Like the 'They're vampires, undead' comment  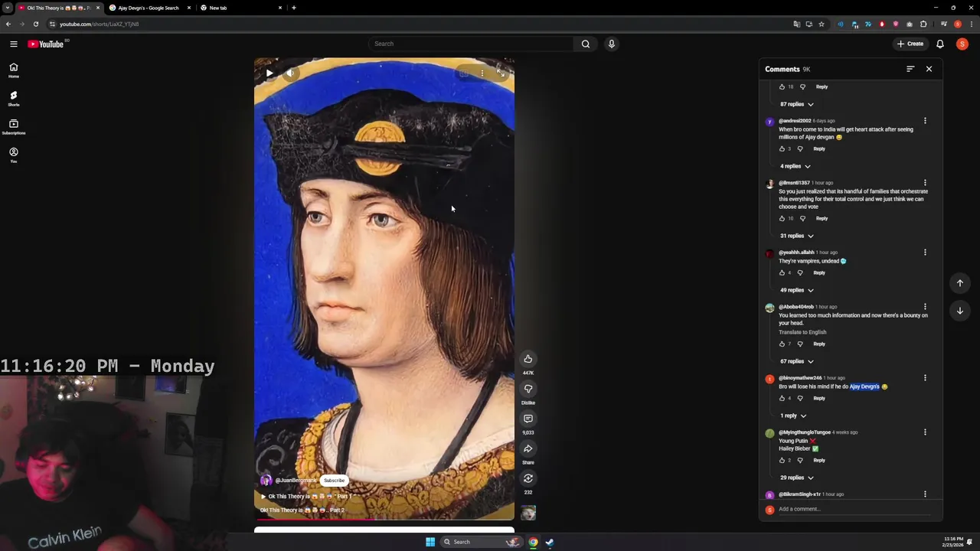pyautogui.click(x=782, y=272)
